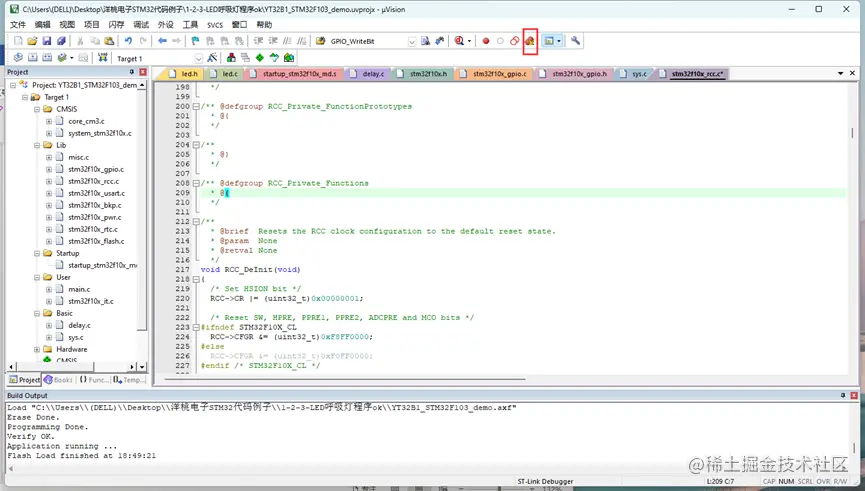Open Manage Project Items colored blocks icon
Screen dimensions: 865x491
click(231, 57)
